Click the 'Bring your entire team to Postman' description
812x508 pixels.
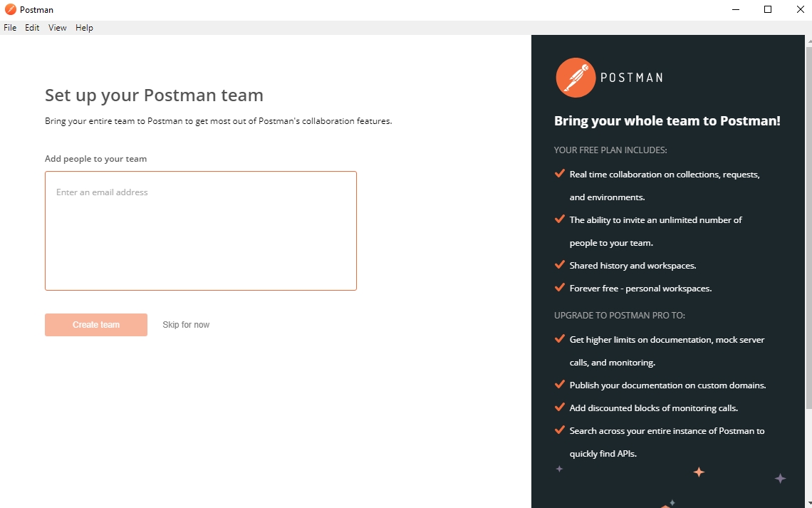pos(219,121)
